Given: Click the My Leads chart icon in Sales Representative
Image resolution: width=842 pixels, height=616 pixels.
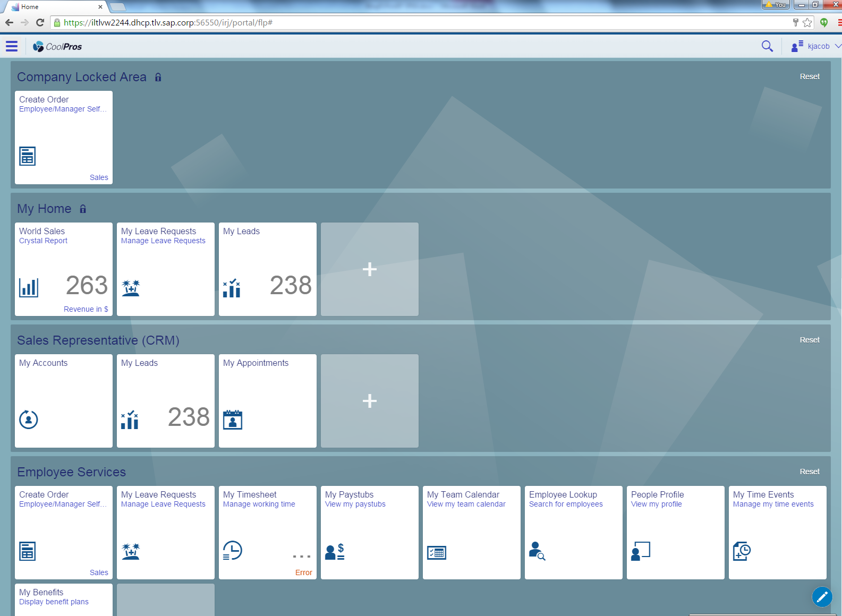Looking at the screenshot, I should 130,420.
